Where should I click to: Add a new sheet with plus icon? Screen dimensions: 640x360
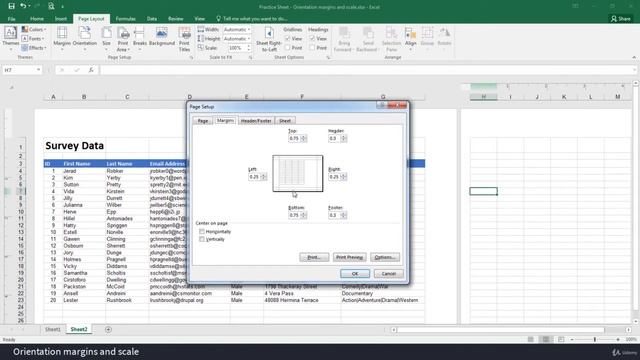click(x=108, y=329)
